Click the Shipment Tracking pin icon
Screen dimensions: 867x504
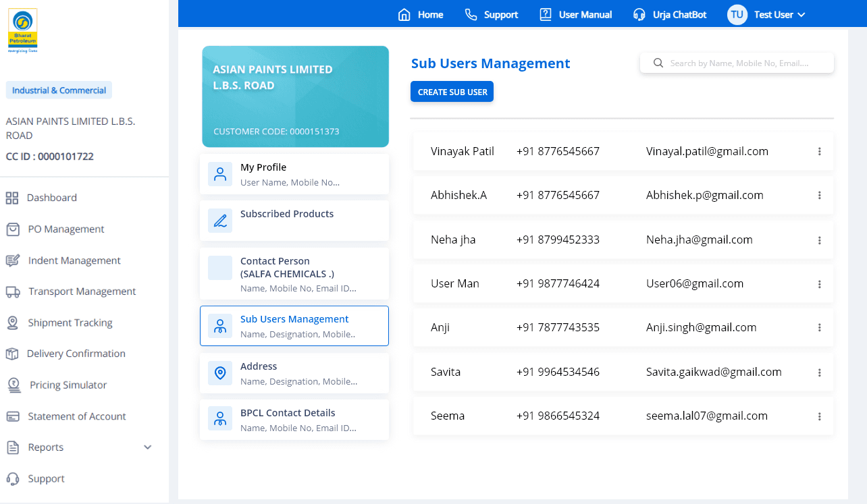click(x=12, y=323)
